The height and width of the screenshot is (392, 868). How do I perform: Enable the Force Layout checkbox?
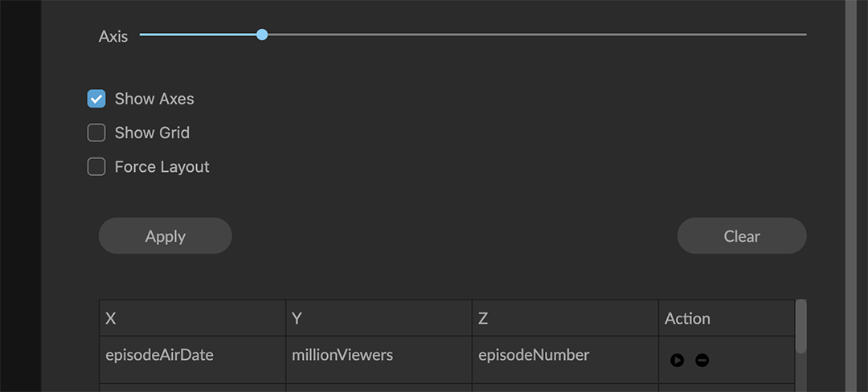[96, 166]
